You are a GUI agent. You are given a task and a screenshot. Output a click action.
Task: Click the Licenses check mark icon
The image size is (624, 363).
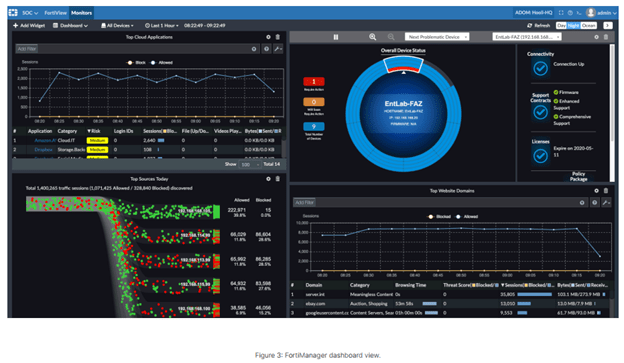(540, 156)
